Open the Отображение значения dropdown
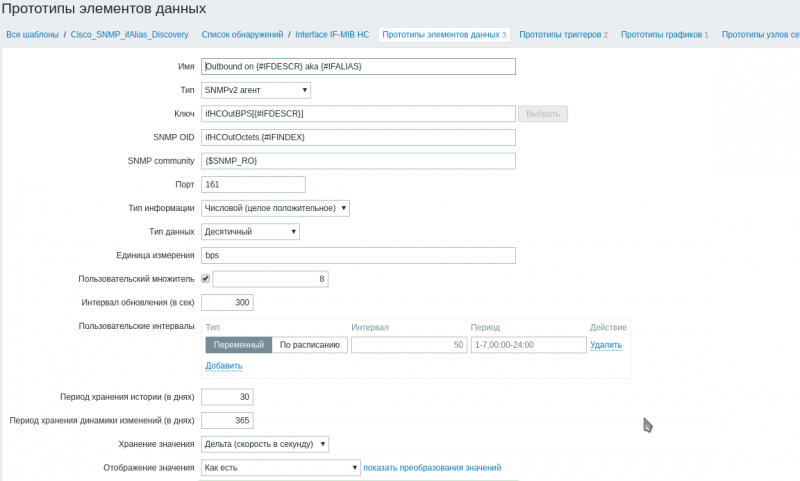Viewport: 800px width, 481px height. [280, 467]
